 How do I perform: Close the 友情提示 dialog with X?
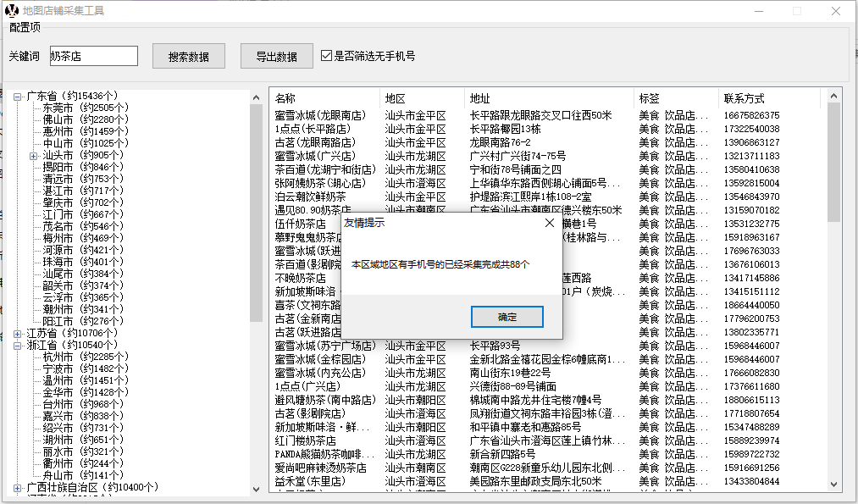549,223
